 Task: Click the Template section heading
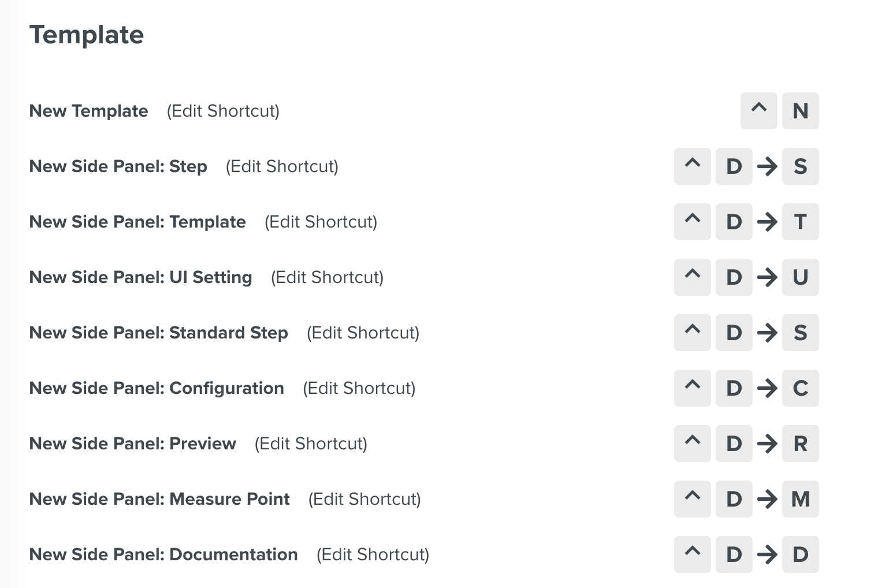tap(87, 35)
